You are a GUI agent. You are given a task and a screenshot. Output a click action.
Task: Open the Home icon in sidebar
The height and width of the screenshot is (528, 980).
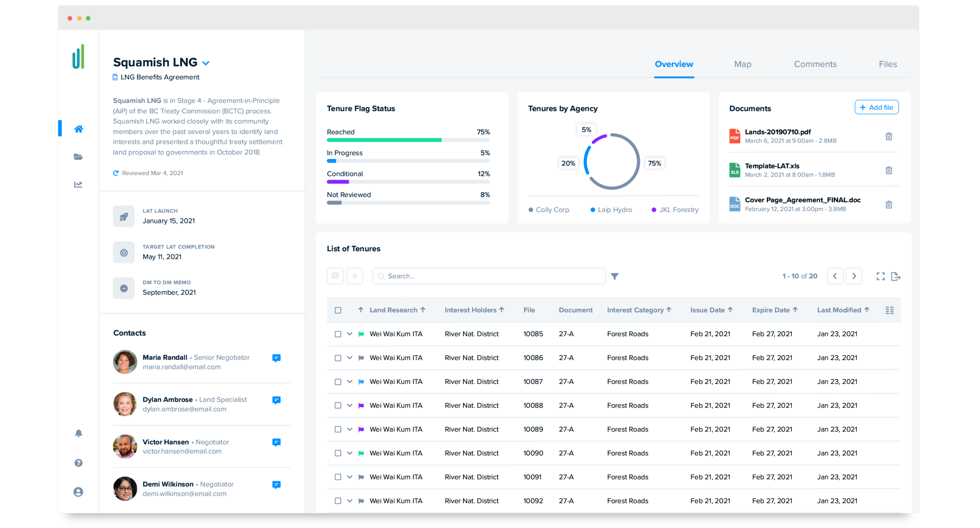[x=78, y=129]
